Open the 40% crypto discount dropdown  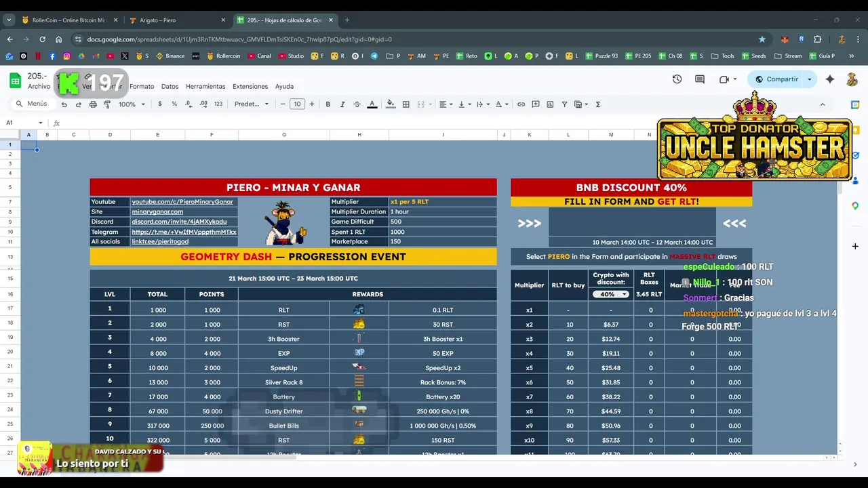click(x=610, y=294)
